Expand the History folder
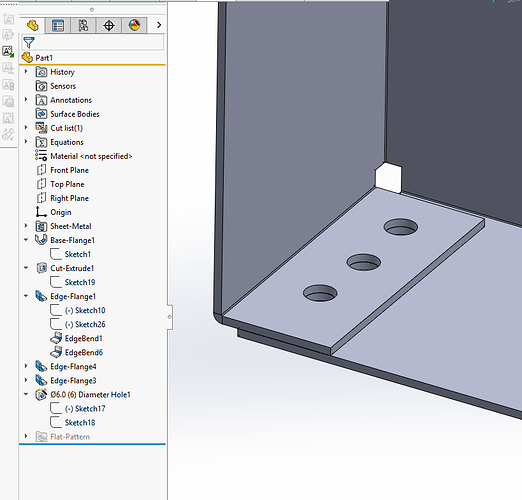 click(26, 71)
